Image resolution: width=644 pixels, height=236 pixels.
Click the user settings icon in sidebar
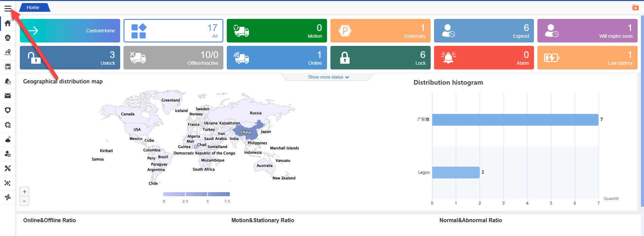[8, 154]
